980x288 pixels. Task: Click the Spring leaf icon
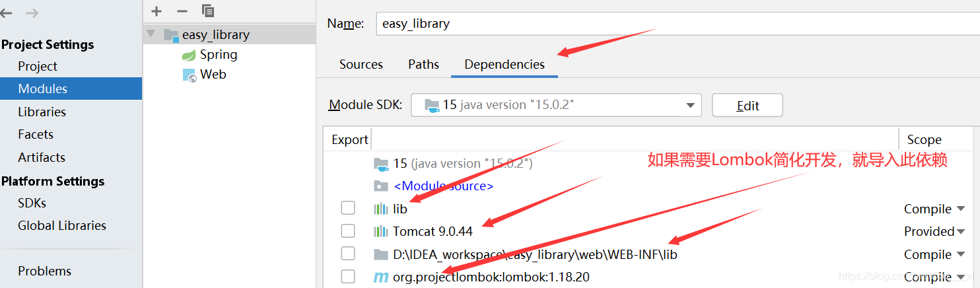point(189,55)
